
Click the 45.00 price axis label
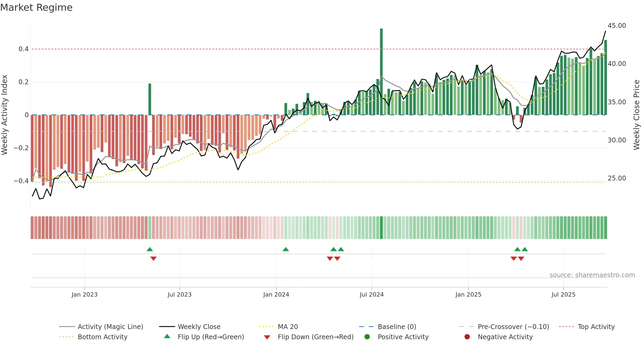tap(617, 25)
